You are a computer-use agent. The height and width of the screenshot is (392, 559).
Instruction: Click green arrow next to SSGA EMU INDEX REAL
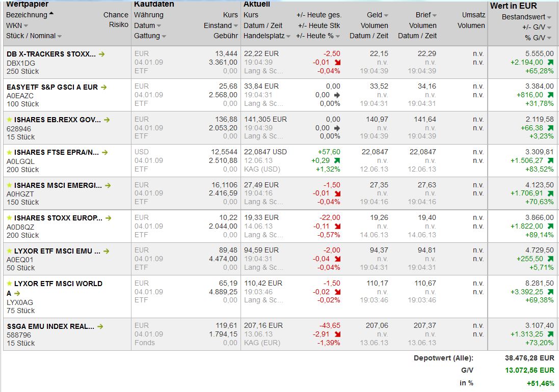100,326
